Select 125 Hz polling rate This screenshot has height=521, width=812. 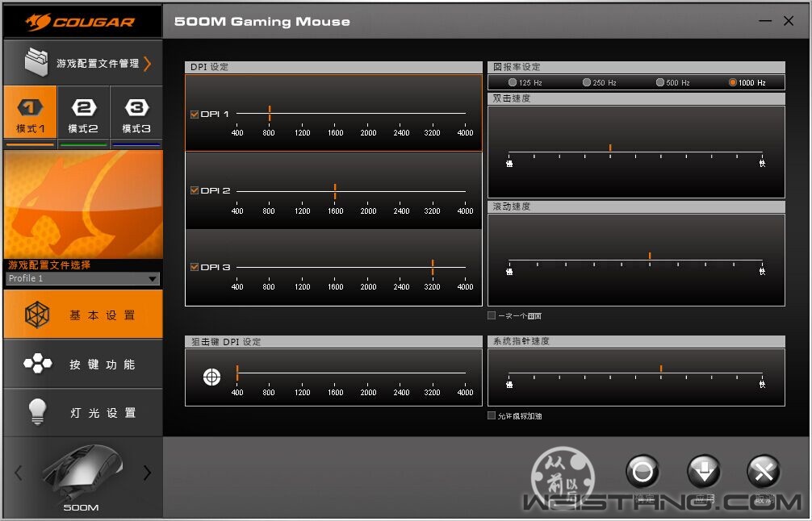tap(513, 82)
